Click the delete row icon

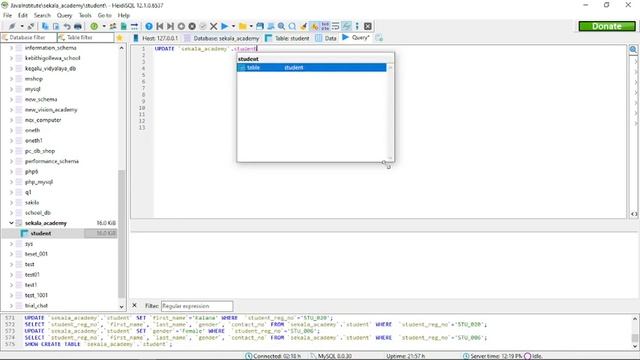pyautogui.click(x=192, y=26)
